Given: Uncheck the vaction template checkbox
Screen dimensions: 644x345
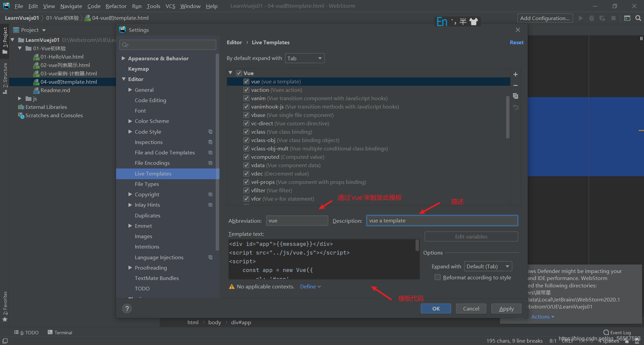Looking at the screenshot, I should [x=246, y=90].
